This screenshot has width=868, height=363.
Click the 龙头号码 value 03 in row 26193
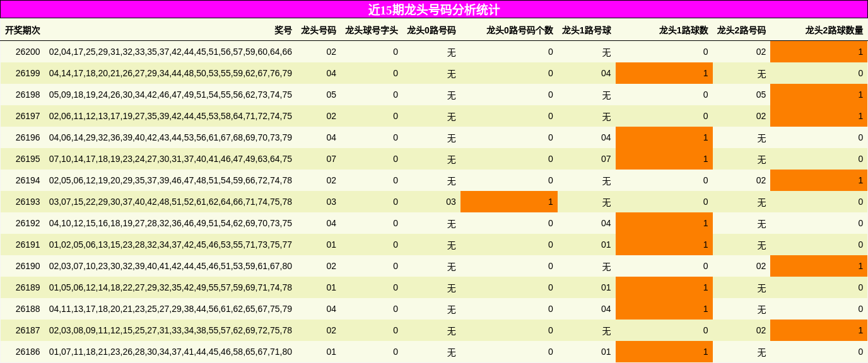point(331,202)
